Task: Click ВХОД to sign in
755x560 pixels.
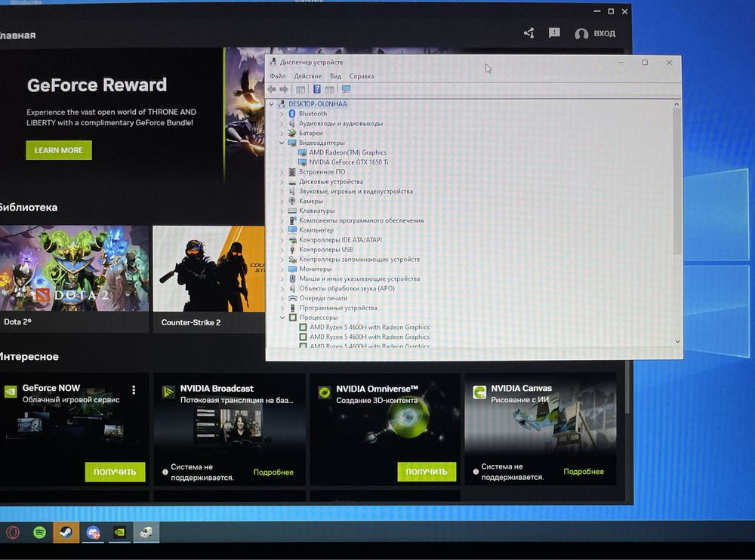Action: pos(604,34)
